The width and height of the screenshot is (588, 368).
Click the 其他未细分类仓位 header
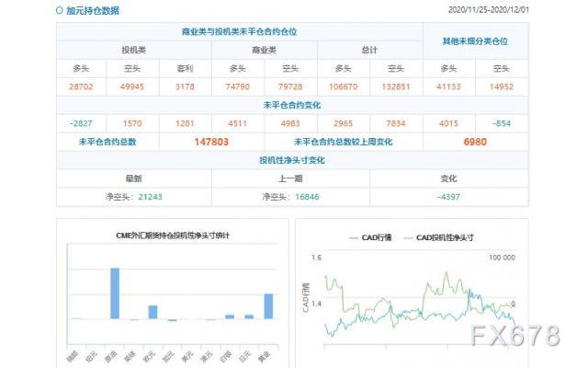tap(475, 41)
